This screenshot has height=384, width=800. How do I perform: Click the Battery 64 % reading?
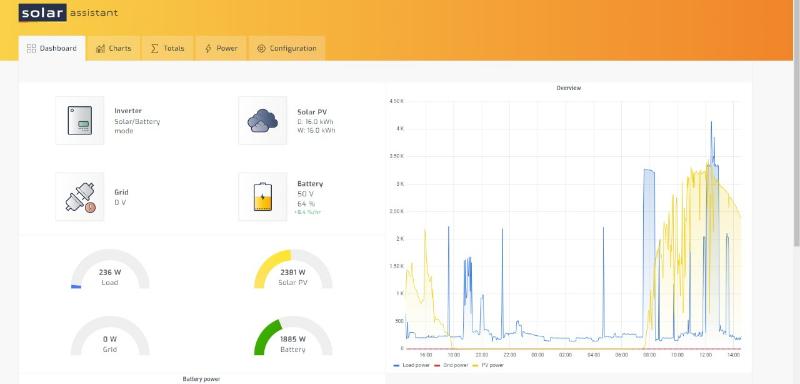(306, 204)
